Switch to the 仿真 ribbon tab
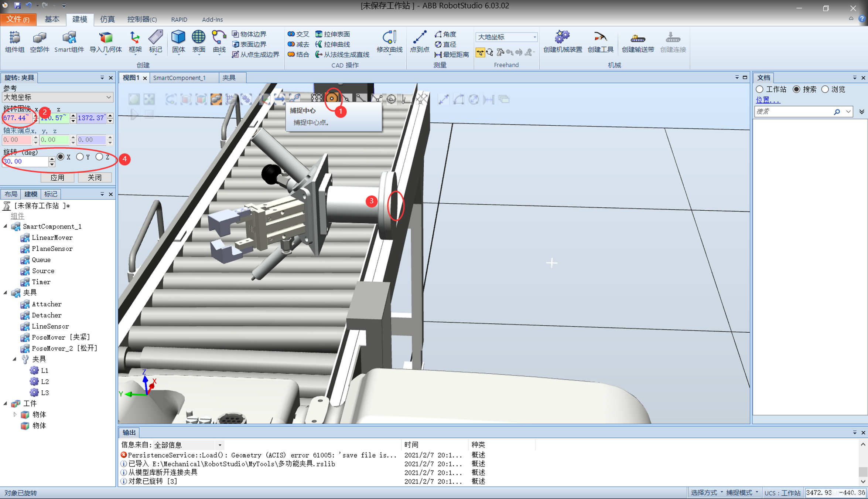 click(x=107, y=19)
